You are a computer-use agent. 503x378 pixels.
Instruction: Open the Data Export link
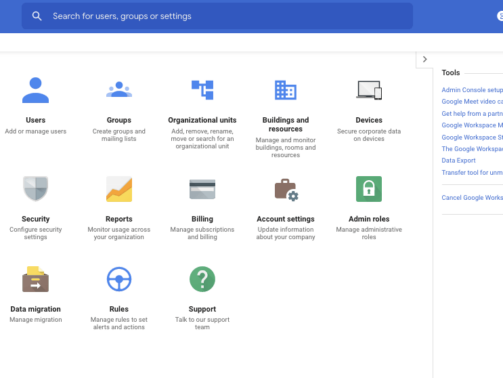458,160
